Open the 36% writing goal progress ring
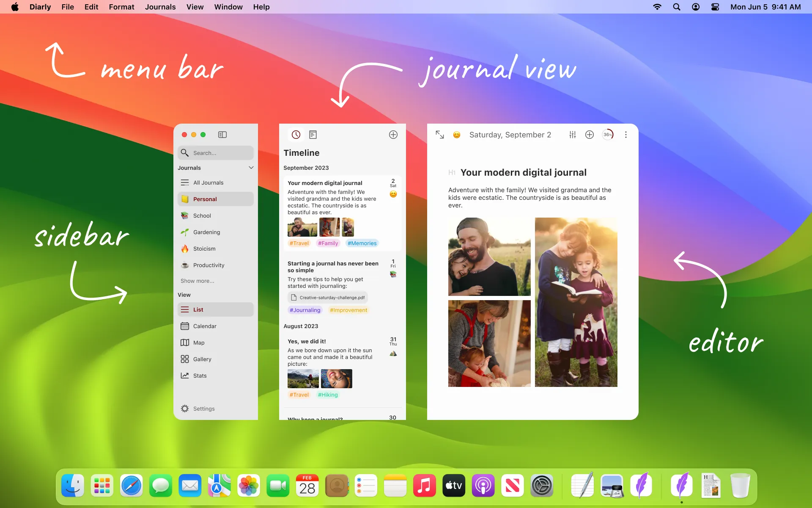This screenshot has width=812, height=508. coord(608,135)
